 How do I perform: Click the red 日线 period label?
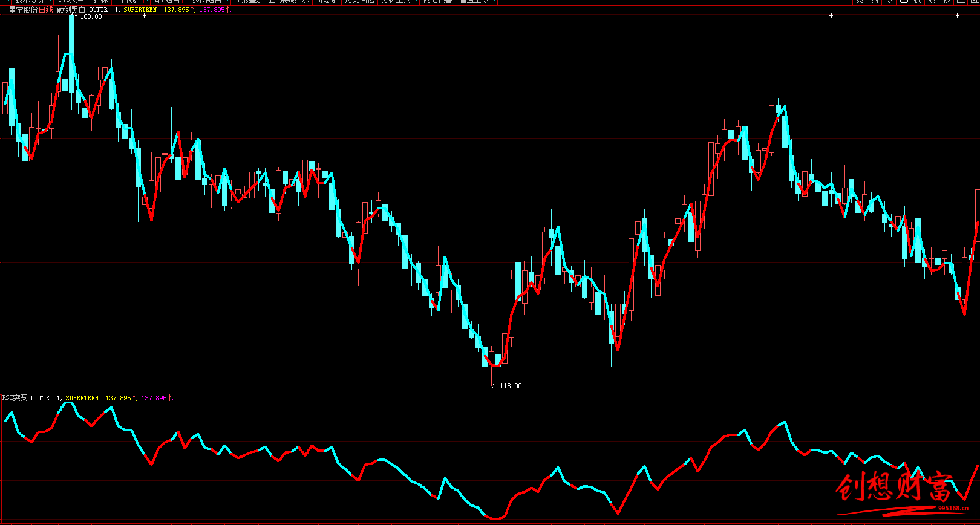(x=46, y=10)
